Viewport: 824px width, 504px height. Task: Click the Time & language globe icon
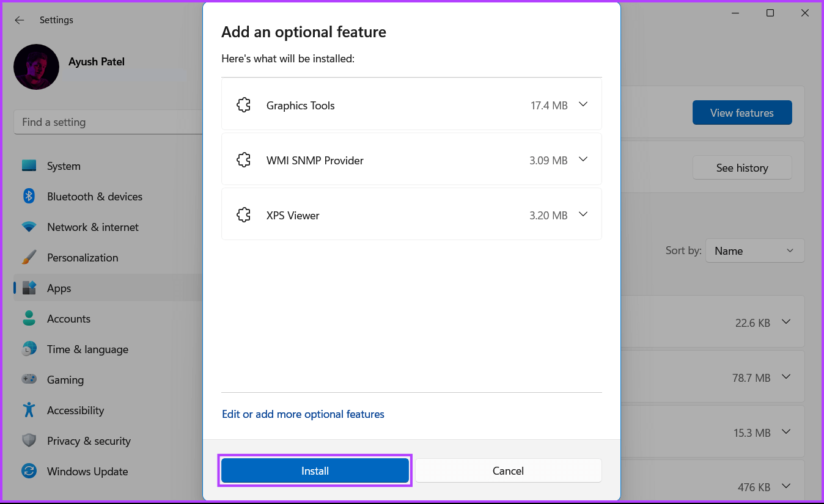pyautogui.click(x=29, y=349)
